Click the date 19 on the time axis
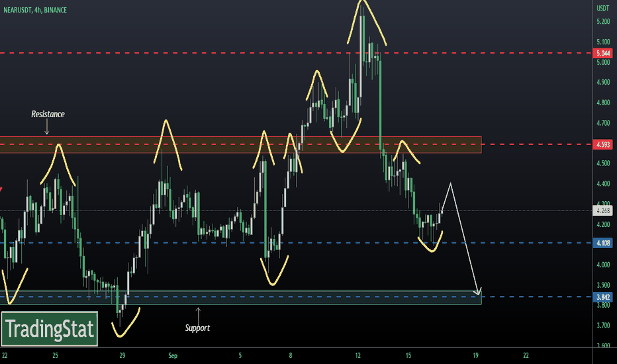This screenshot has width=617, height=364. 475,356
